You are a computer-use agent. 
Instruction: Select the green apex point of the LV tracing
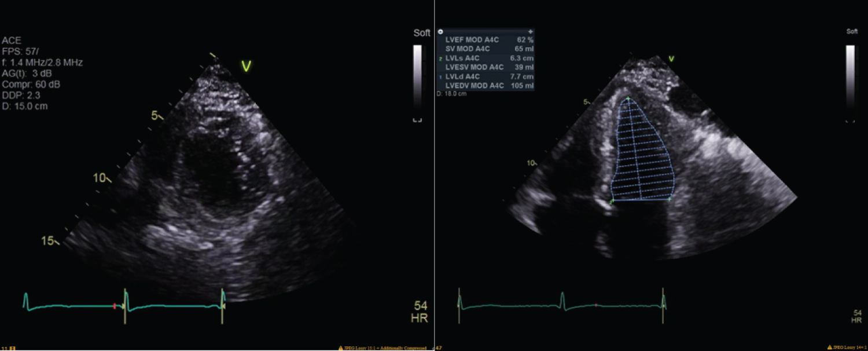coord(628,99)
